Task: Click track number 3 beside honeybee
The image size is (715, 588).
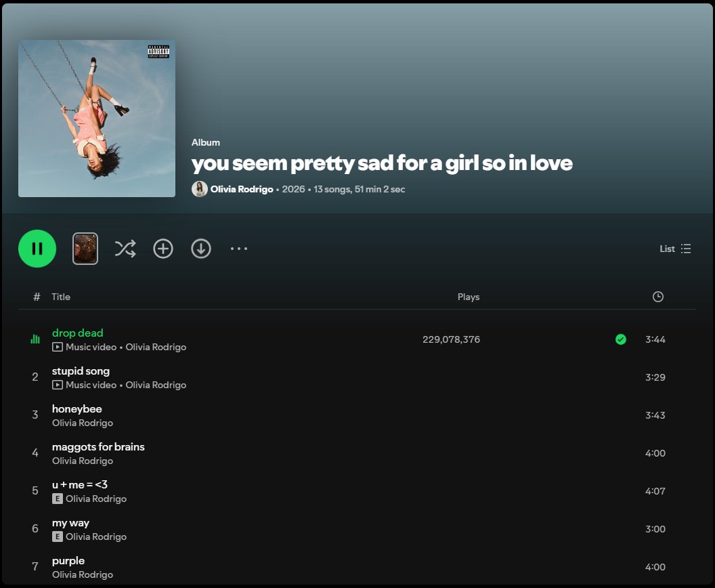Action: tap(35, 415)
